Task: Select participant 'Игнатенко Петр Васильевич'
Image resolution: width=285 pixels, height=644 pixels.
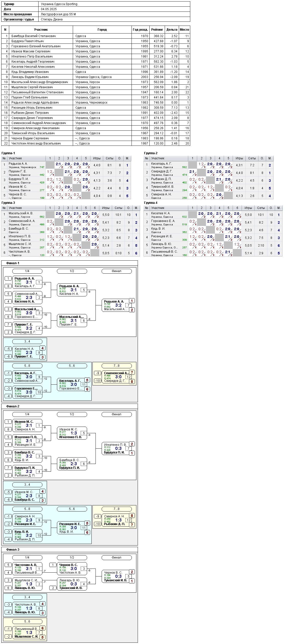Action: pos(32,57)
